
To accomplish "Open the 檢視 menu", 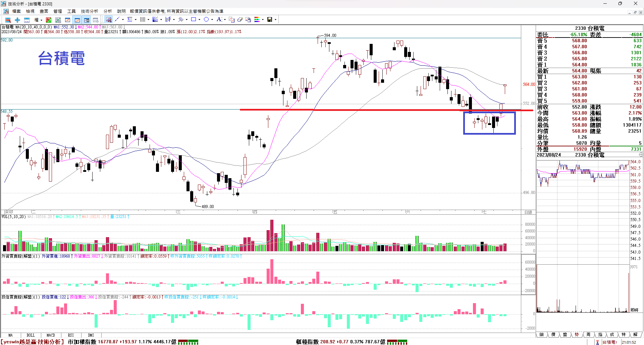I will 30,11.
